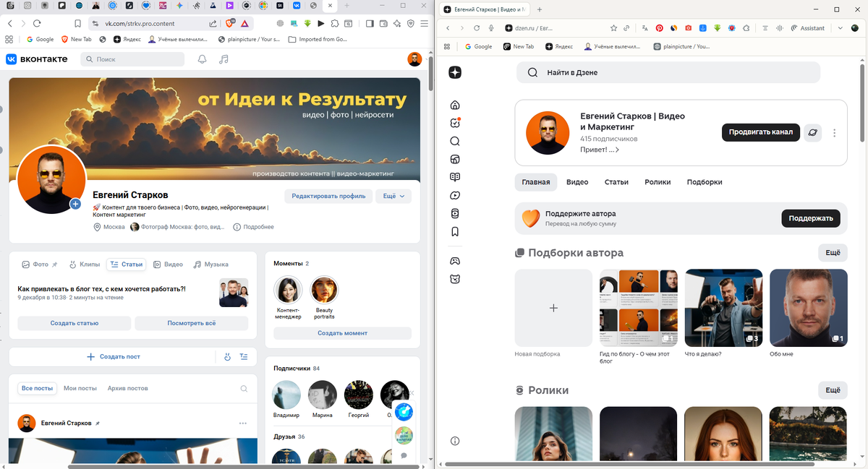This screenshot has width=868, height=469.
Task: Open three-dot menu on Евгений Старков post
Action: coord(243,423)
